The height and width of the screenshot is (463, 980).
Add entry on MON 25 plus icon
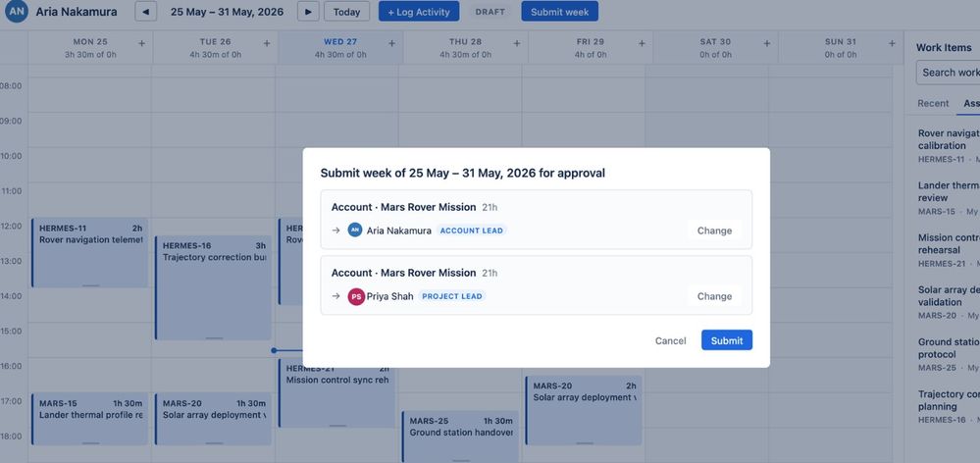pos(142,43)
